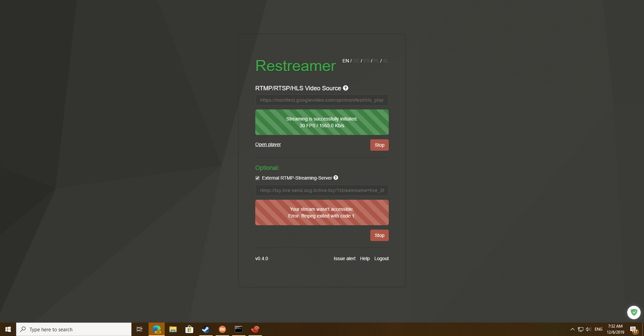Switch language to SL
Viewport: 644px width, 336px height.
click(x=386, y=61)
